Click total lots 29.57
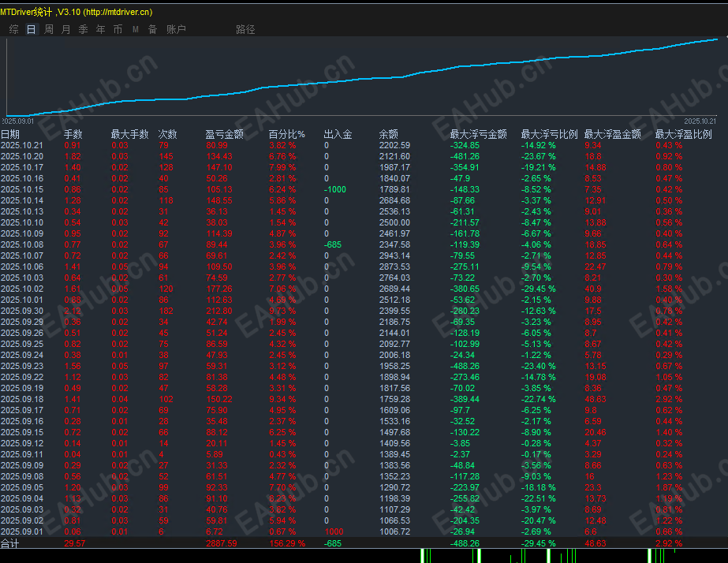The height and width of the screenshot is (563, 728). [74, 543]
